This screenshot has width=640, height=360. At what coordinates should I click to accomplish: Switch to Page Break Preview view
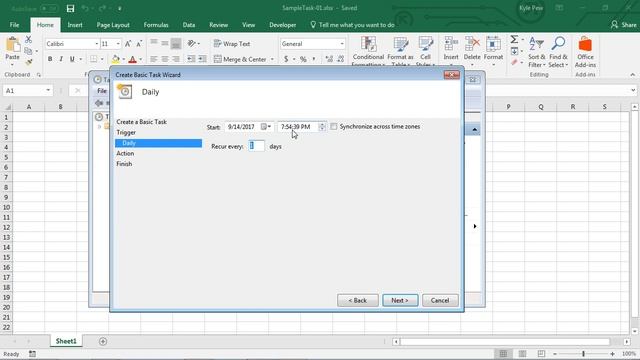(541, 353)
